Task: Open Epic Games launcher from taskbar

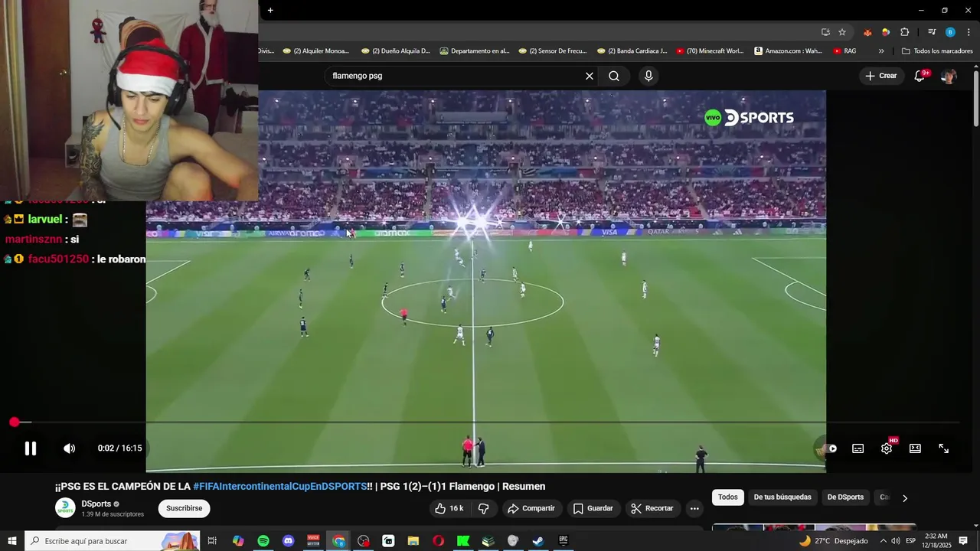Action: tap(563, 541)
